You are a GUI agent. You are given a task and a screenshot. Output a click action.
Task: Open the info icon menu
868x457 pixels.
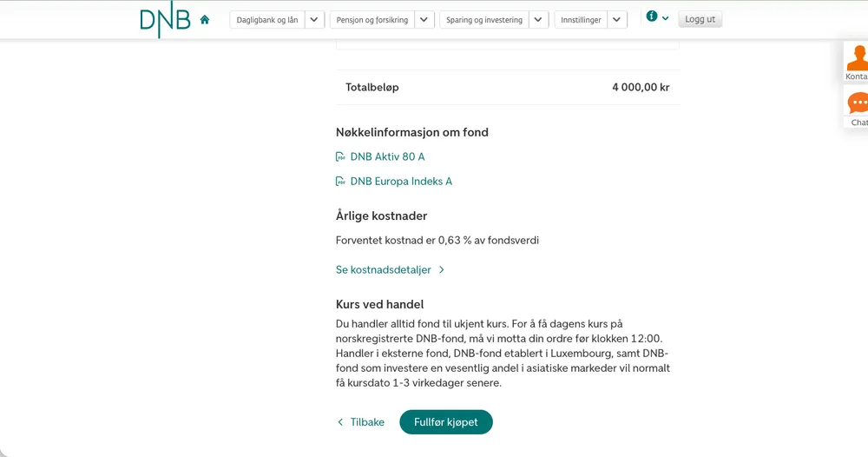point(657,17)
